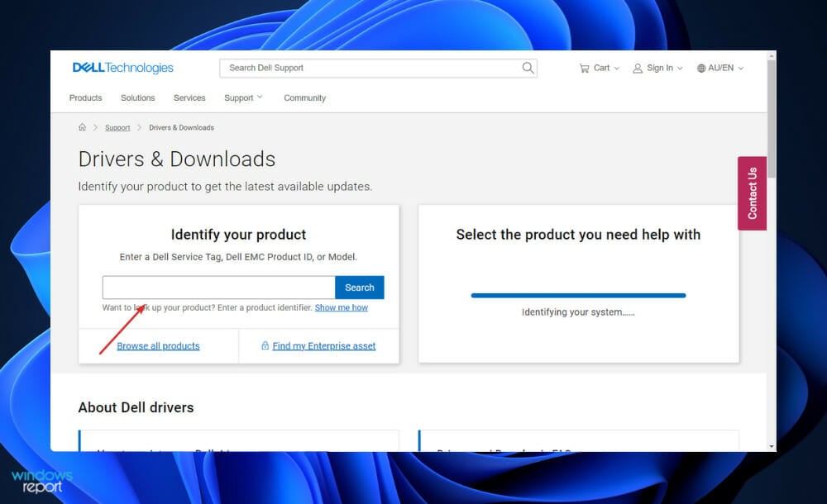Screen dimensions: 827x504
Task: Click the lock icon beside Find my Enterprise asset
Action: coord(265,345)
